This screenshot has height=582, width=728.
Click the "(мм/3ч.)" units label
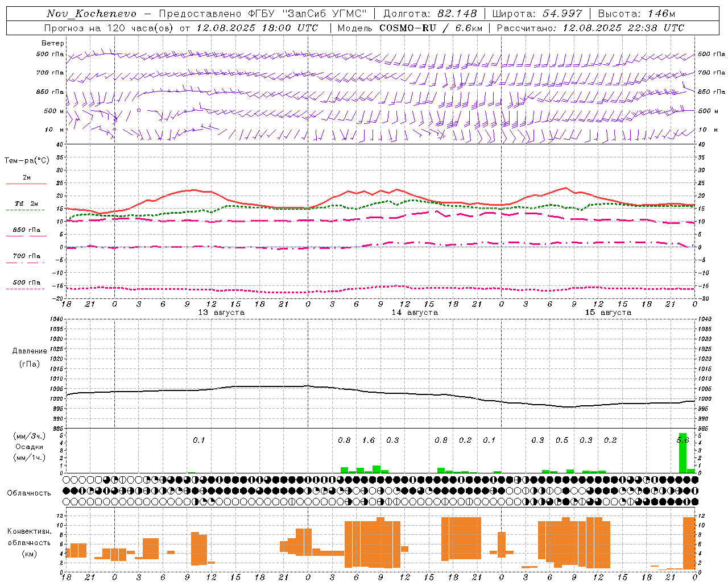(29, 436)
